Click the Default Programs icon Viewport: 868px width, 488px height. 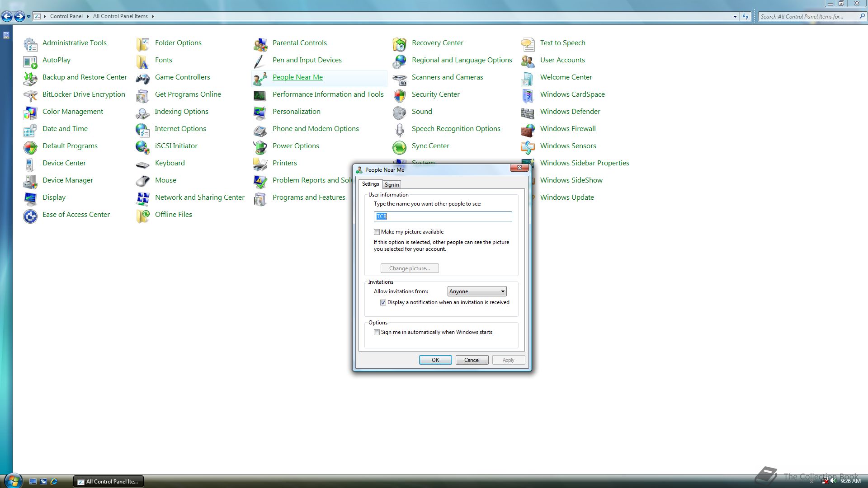coord(30,147)
